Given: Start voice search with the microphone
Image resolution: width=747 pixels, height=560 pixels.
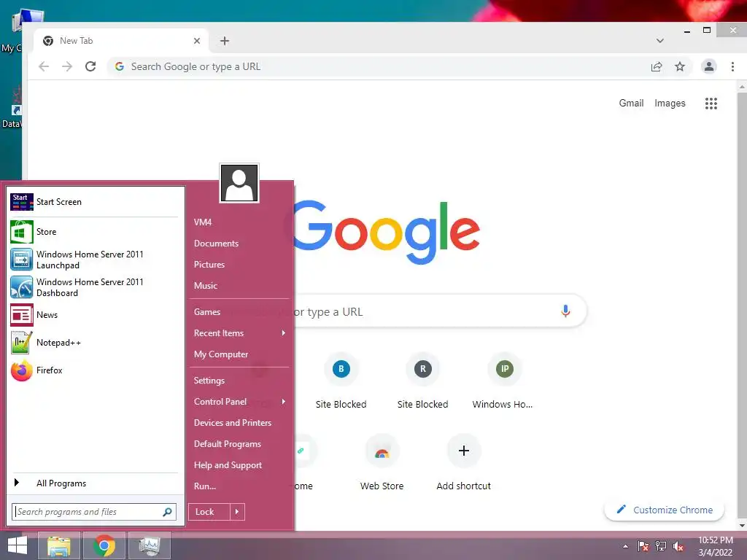Looking at the screenshot, I should tap(565, 311).
